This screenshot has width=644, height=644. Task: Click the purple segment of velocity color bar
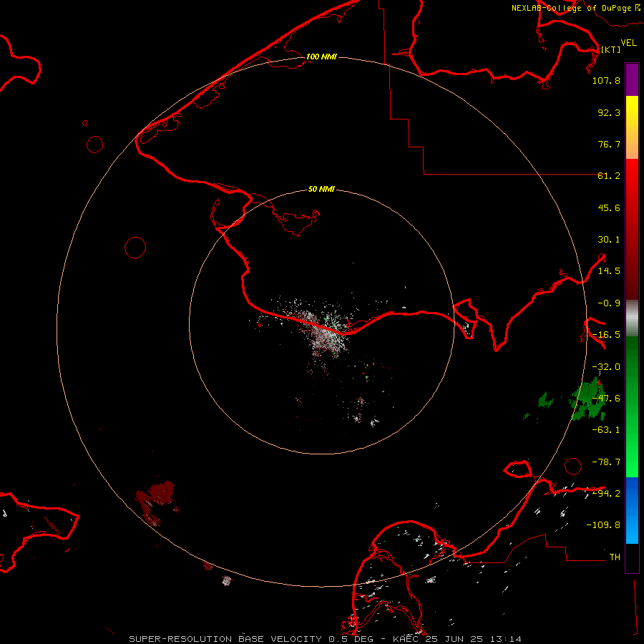(632, 79)
